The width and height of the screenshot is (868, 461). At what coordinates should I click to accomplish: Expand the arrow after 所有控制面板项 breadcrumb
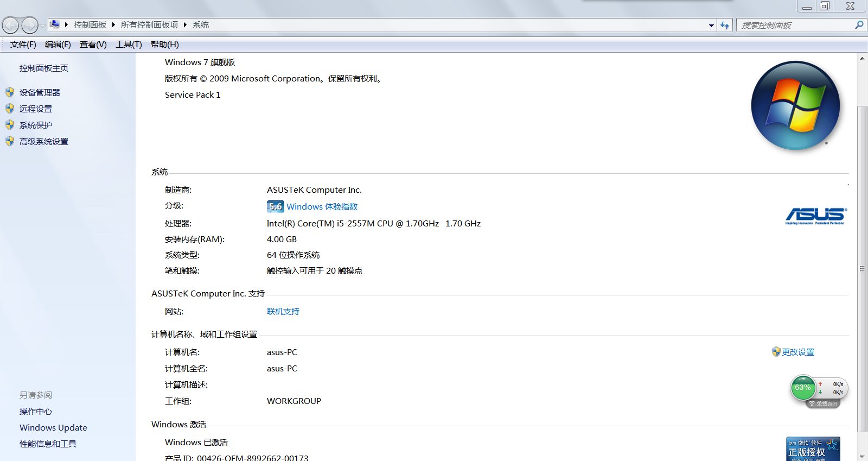click(185, 25)
